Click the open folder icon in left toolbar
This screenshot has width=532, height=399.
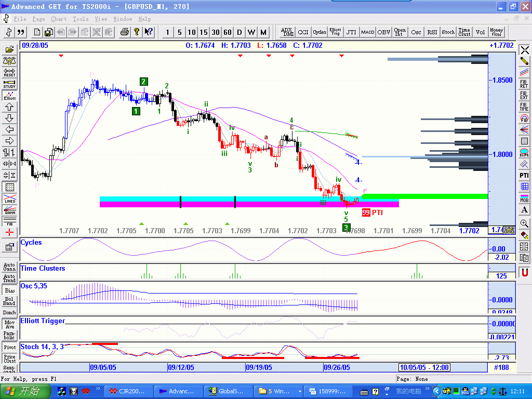click(9, 50)
